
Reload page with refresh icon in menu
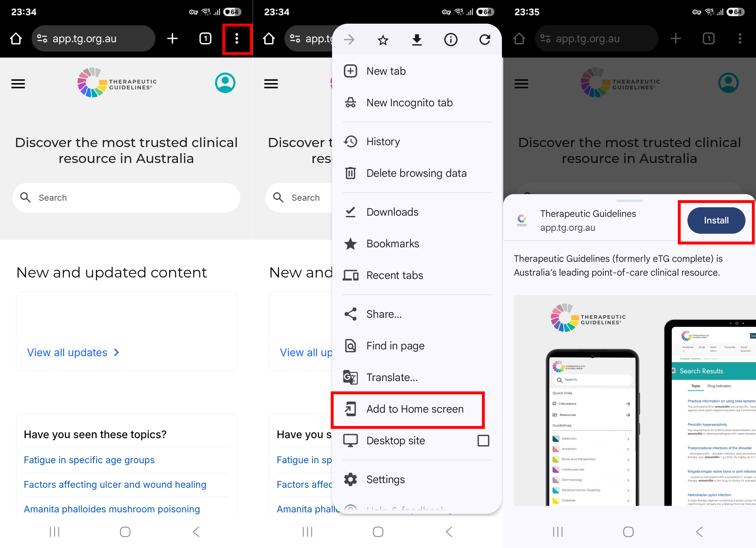click(x=485, y=40)
